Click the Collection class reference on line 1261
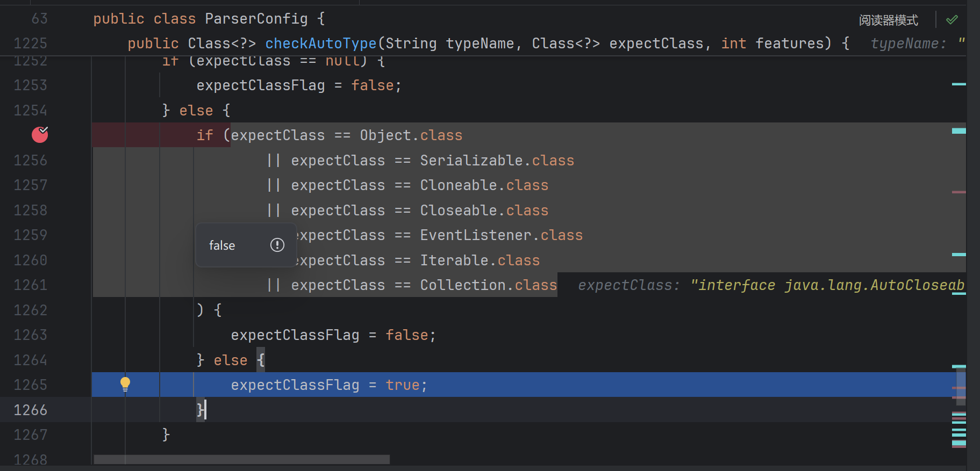Image resolution: width=980 pixels, height=471 pixels. click(x=463, y=285)
